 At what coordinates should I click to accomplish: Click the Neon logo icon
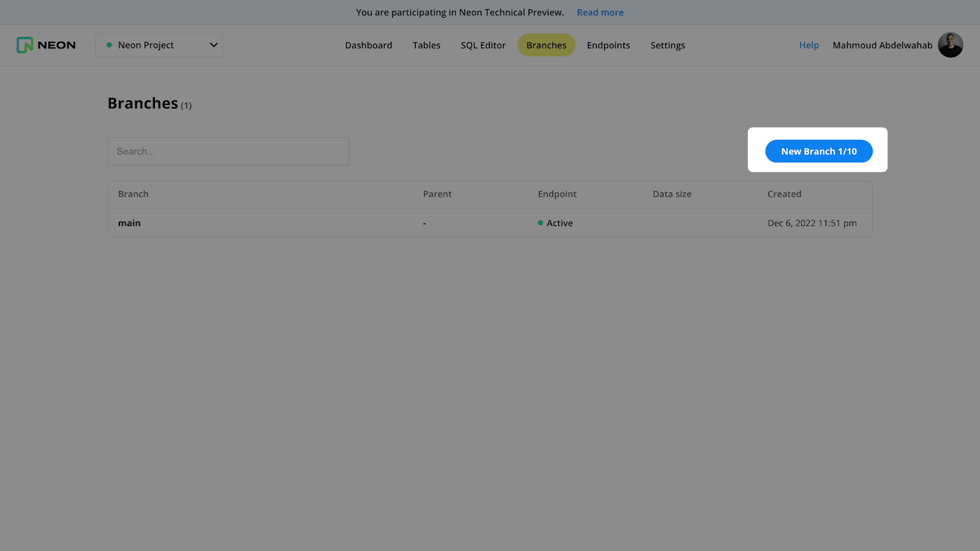(x=24, y=45)
